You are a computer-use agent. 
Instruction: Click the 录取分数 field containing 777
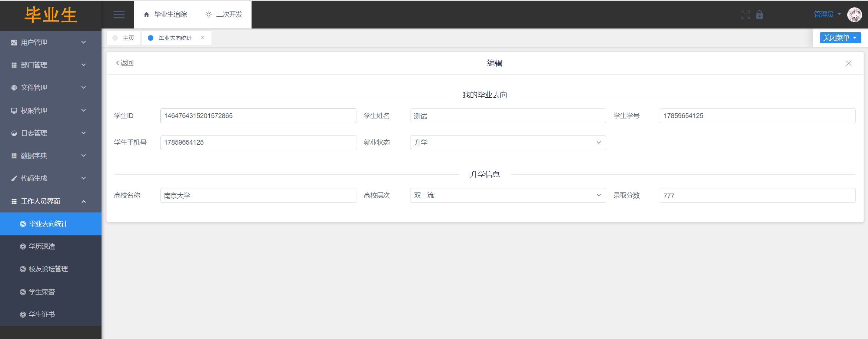pos(758,195)
